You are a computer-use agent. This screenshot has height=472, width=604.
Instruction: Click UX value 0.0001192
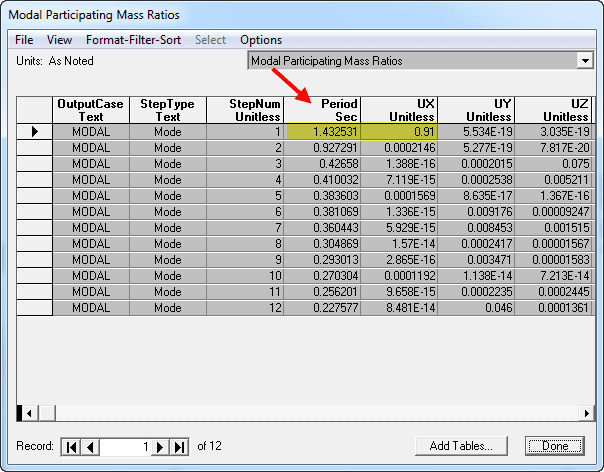pos(399,276)
